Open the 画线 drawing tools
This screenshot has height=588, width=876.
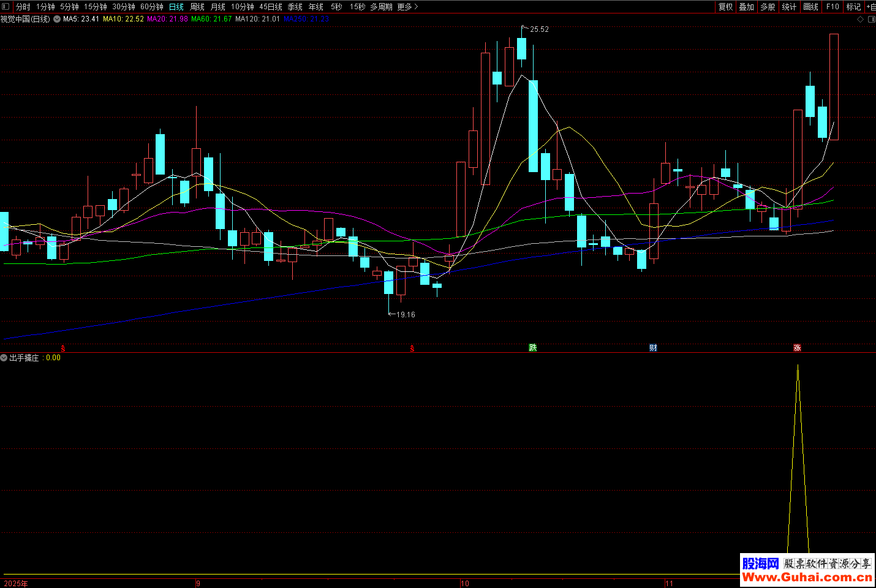(810, 7)
